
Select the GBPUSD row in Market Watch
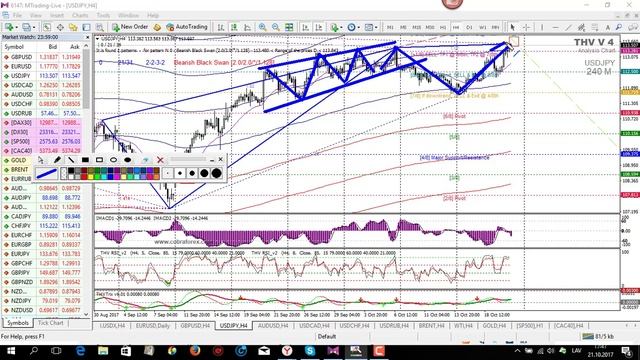(x=42, y=57)
